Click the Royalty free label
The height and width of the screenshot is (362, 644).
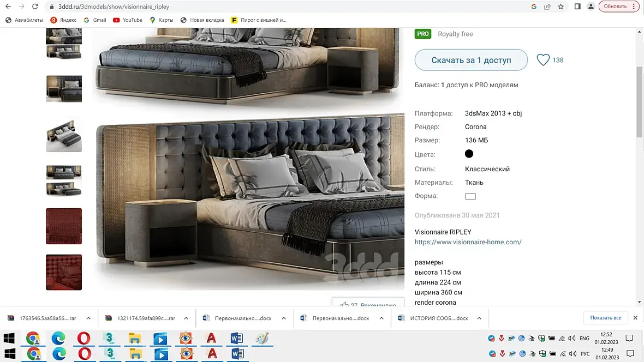[455, 34]
